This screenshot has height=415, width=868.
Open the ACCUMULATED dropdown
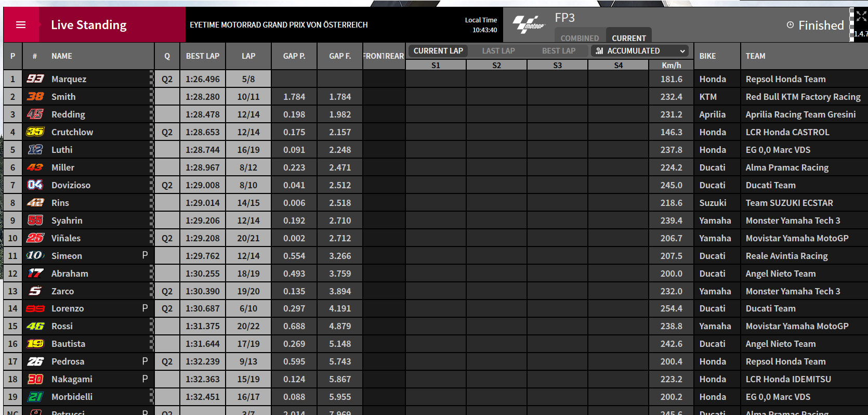pos(640,51)
